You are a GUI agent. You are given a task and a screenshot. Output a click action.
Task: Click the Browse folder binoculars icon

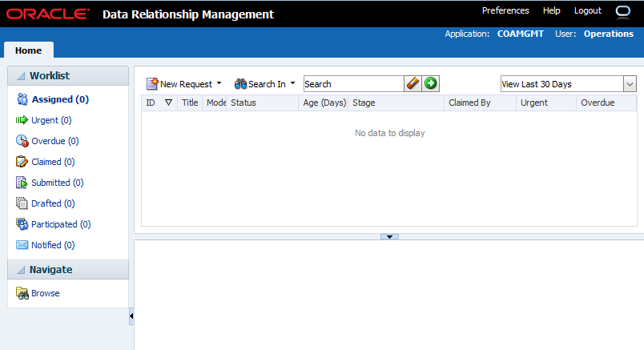(x=22, y=293)
